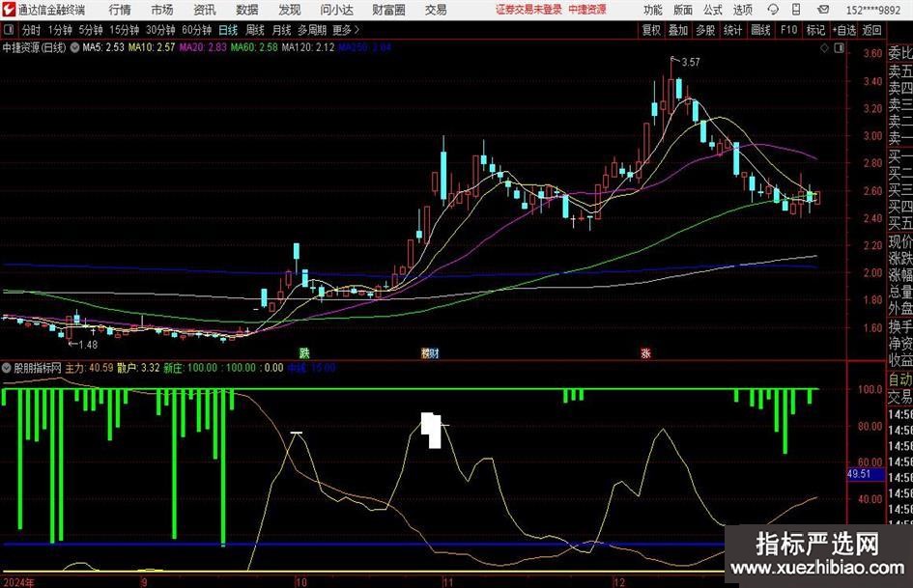The width and height of the screenshot is (913, 588).
Task: Open the 市场 menu
Action: [x=162, y=10]
